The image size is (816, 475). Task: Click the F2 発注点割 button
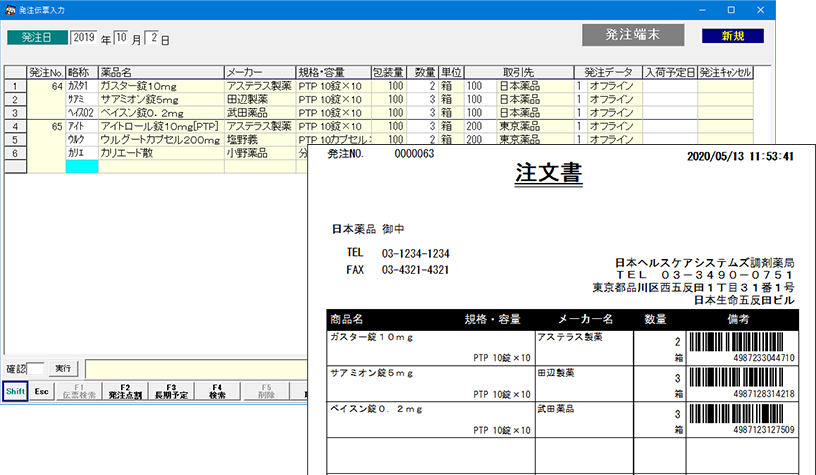tap(125, 391)
